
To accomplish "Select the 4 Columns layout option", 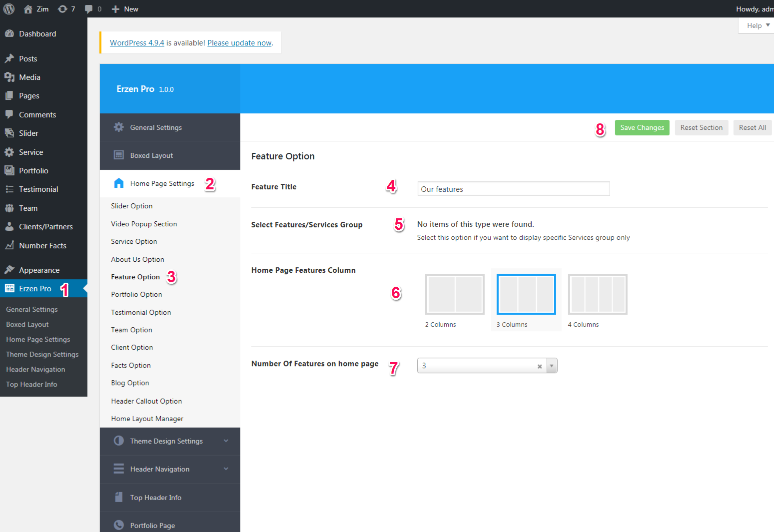I will click(x=598, y=294).
